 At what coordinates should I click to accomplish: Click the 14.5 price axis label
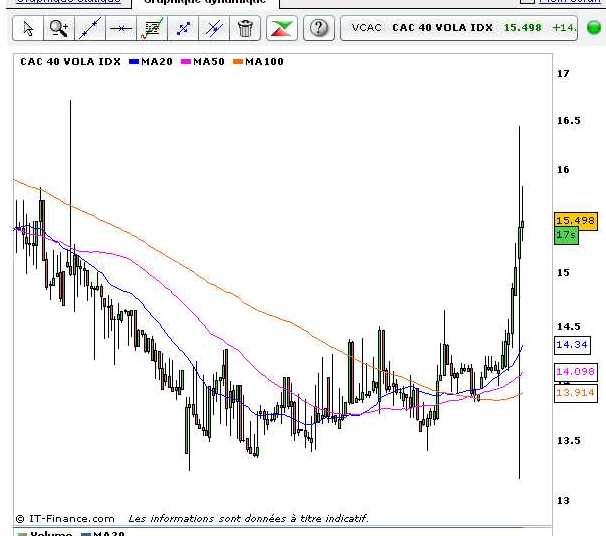(569, 327)
